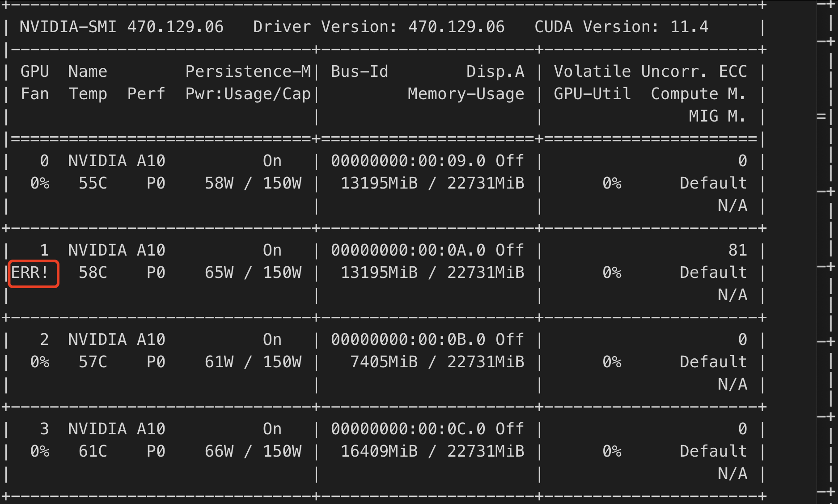Viewport: 838px width, 504px height.
Task: Select the 16409MiB / 22731MiB memory usage
Action: [432, 451]
